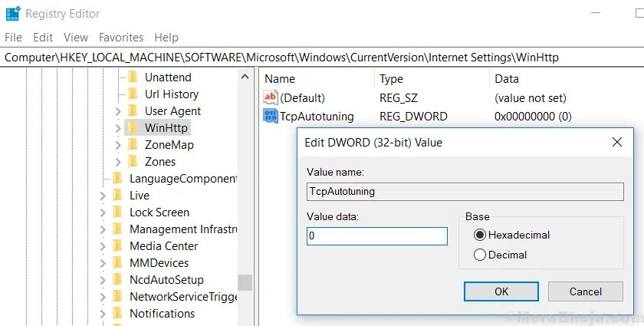Viewport: 644px width, 326px height.
Task: Select the (Default) value name
Action: tap(302, 98)
